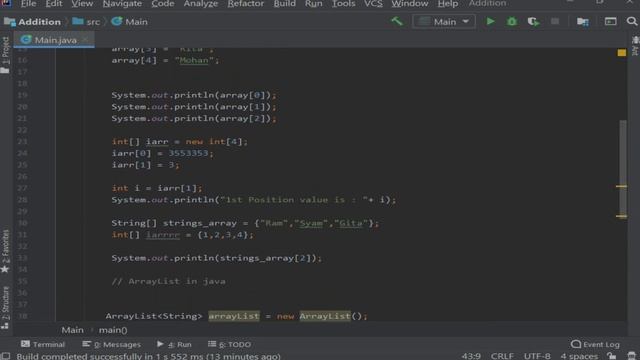Open the View menu

82,4
